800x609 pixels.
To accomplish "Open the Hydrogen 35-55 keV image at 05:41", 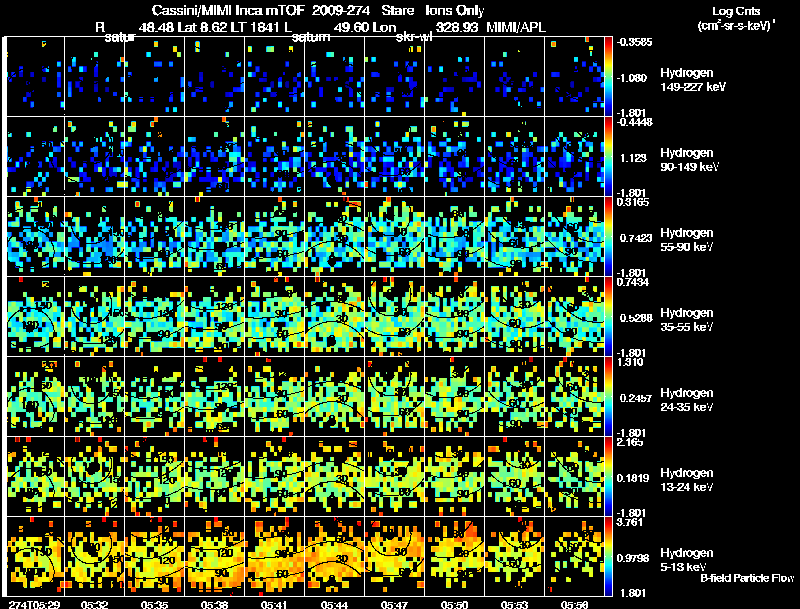I will click(274, 316).
